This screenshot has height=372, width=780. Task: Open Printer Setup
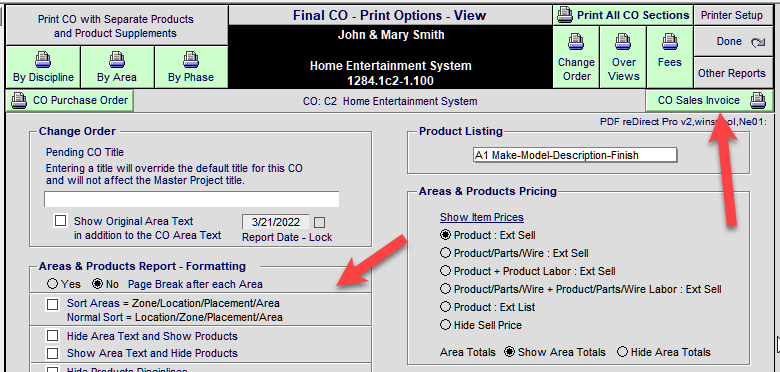(x=733, y=15)
